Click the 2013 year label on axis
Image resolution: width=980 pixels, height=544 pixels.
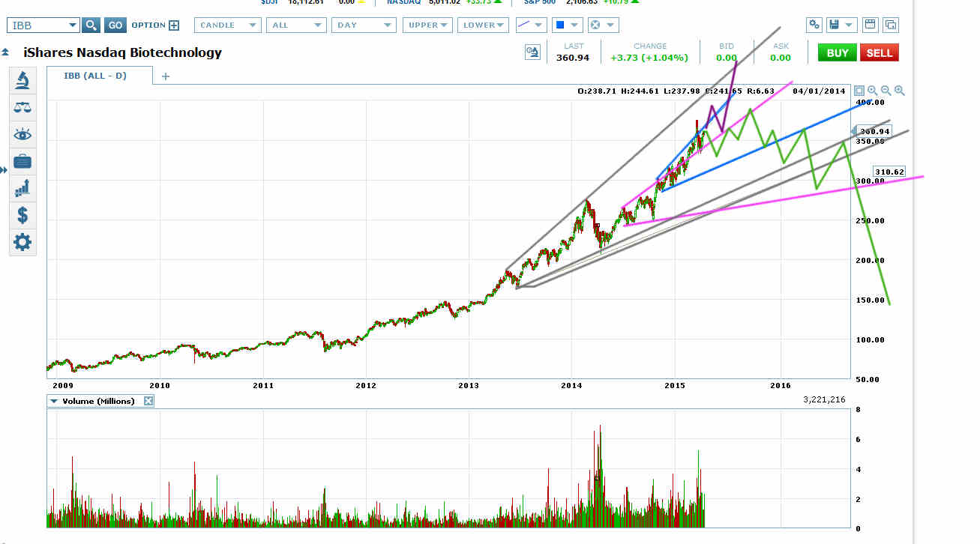pyautogui.click(x=469, y=385)
